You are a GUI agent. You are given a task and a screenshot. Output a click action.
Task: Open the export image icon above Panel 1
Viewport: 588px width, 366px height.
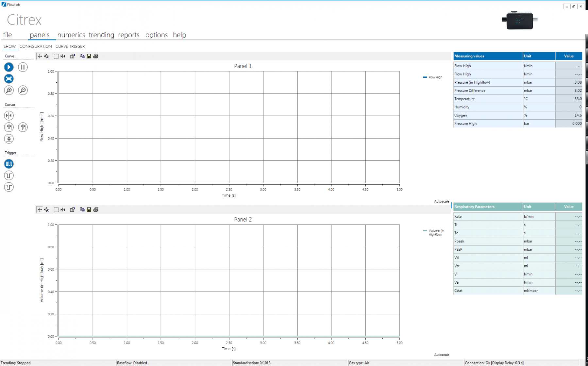[73, 56]
